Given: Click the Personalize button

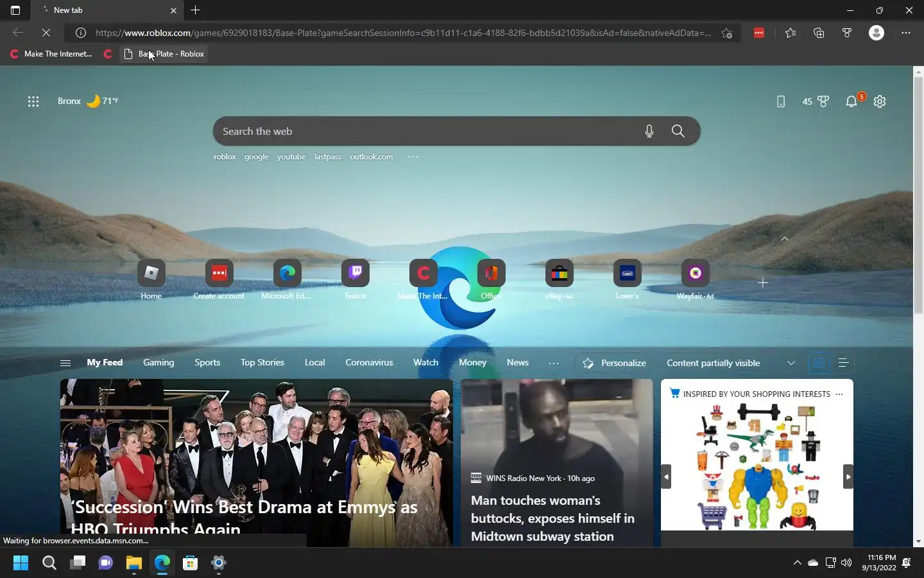Looking at the screenshot, I should point(614,363).
